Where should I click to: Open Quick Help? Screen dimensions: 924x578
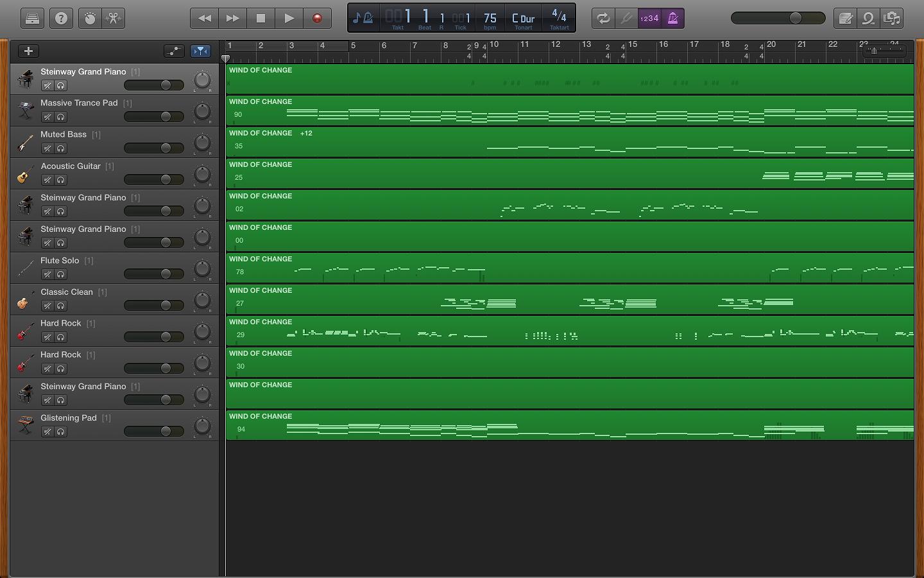click(x=62, y=19)
